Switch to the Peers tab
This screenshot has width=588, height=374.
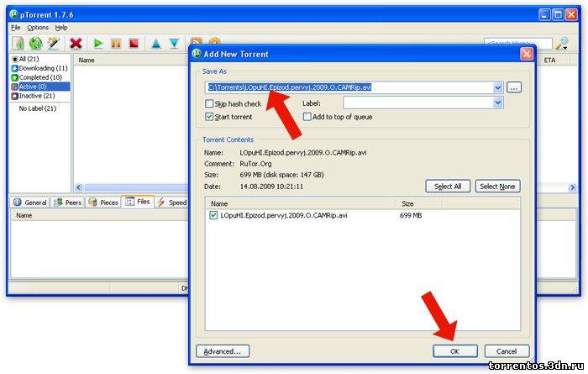click(70, 203)
